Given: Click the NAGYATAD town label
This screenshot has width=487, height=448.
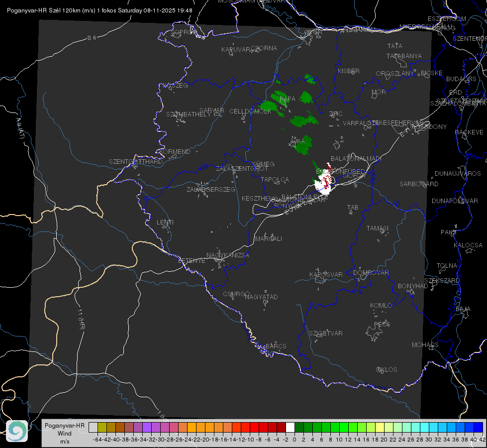Looking at the screenshot, I should [261, 297].
